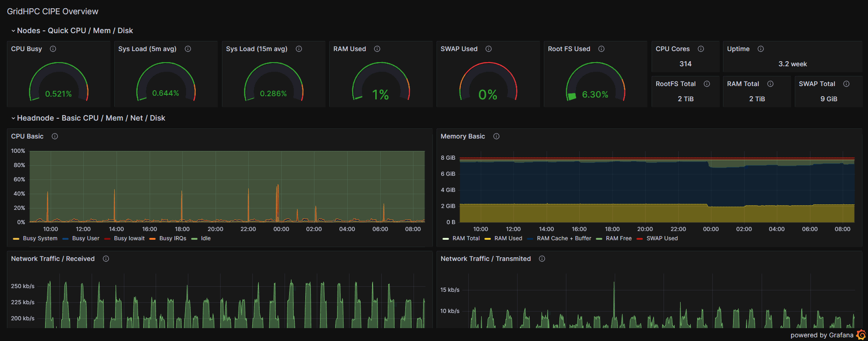
Task: Click the CPU Busy panel info icon
Action: pos(53,49)
